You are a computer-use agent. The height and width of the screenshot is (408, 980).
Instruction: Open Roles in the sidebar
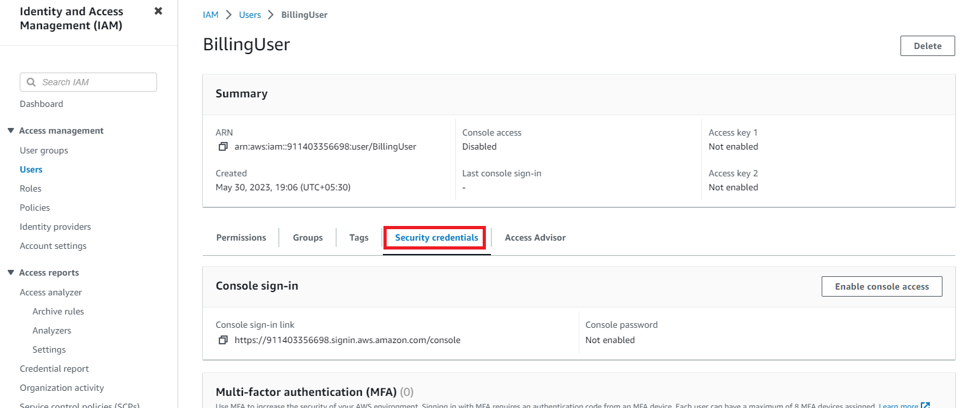click(x=31, y=188)
